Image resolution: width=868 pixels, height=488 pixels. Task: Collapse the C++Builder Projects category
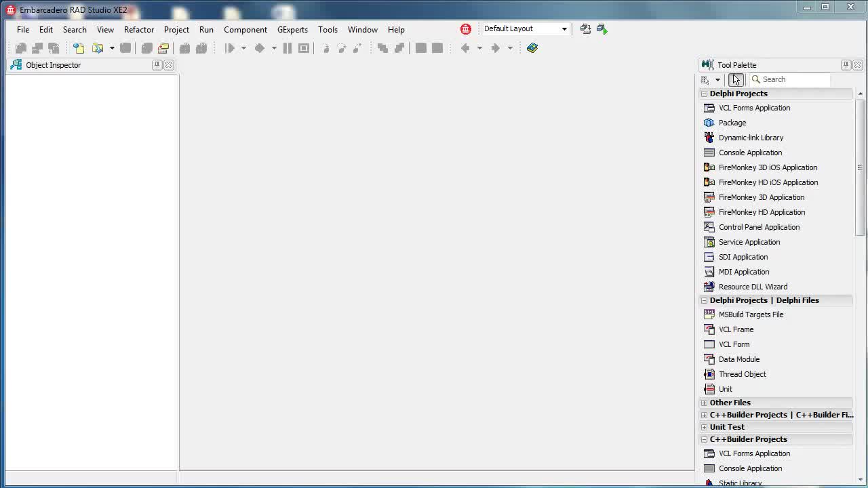[704, 439]
